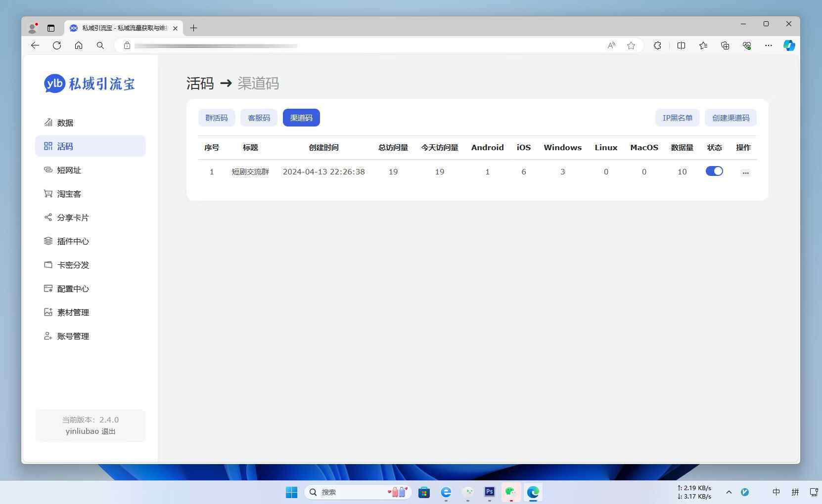
Task: Click 创建渠道码 button
Action: point(731,118)
